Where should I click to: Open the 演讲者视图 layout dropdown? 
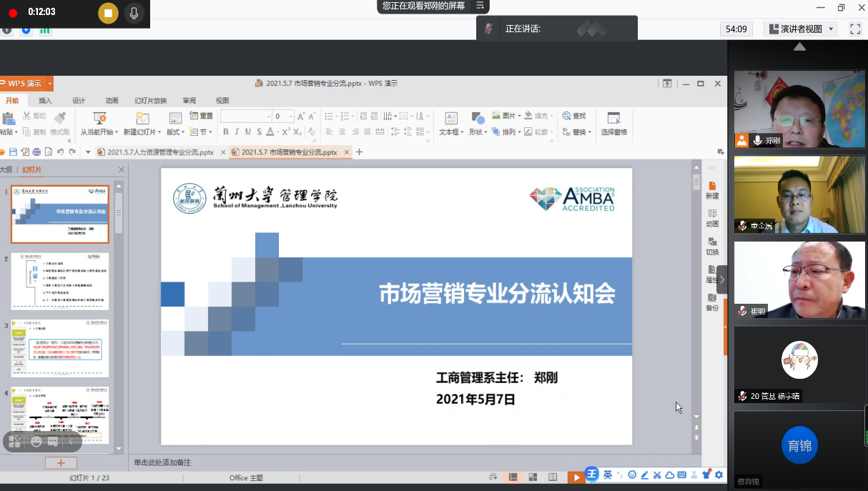pyautogui.click(x=801, y=29)
